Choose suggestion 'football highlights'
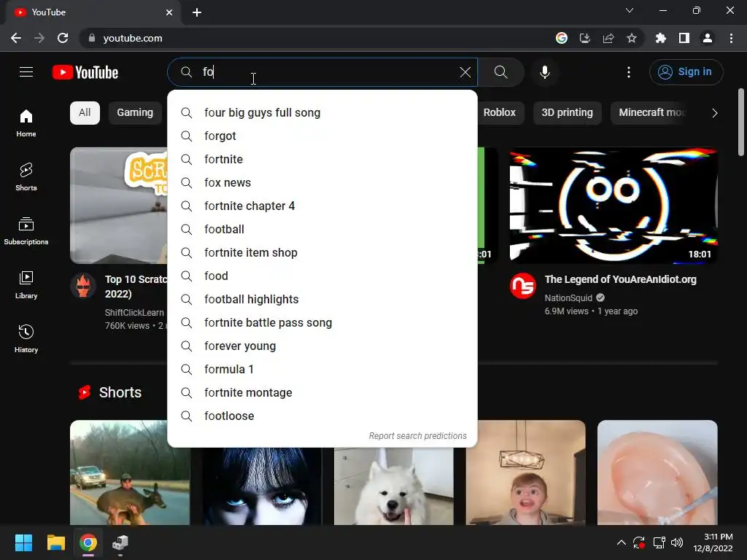 pyautogui.click(x=322, y=300)
